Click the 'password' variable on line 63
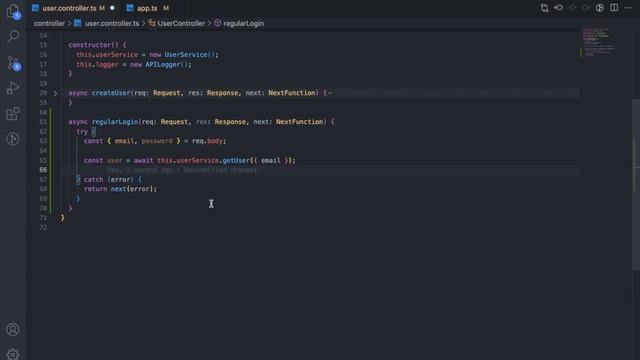Image resolution: width=640 pixels, height=360 pixels. click(x=157, y=141)
